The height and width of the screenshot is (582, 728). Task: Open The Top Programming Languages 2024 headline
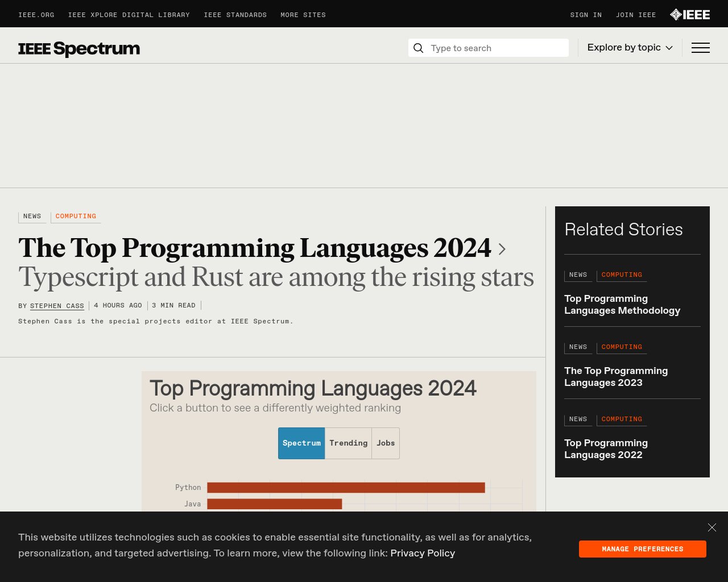tap(255, 248)
